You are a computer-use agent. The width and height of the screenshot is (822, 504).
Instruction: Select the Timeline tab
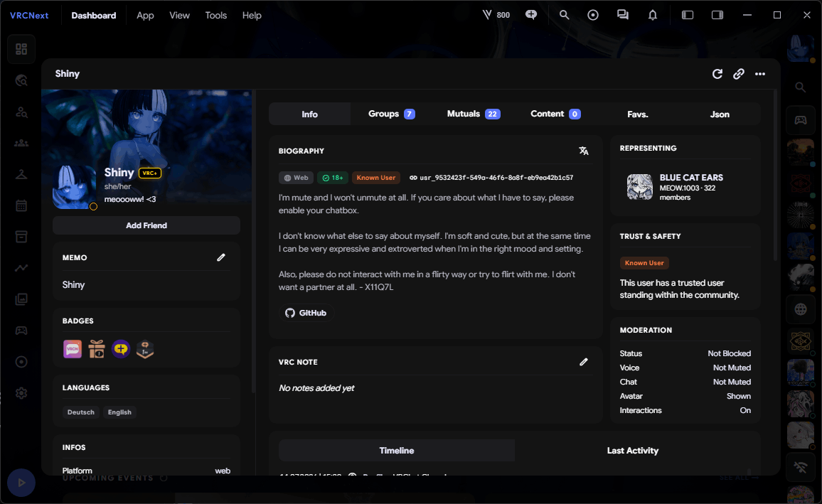pos(397,451)
